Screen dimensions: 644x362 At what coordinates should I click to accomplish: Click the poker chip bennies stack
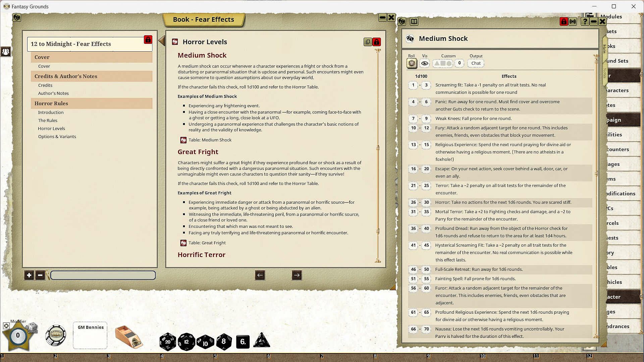coord(56,335)
